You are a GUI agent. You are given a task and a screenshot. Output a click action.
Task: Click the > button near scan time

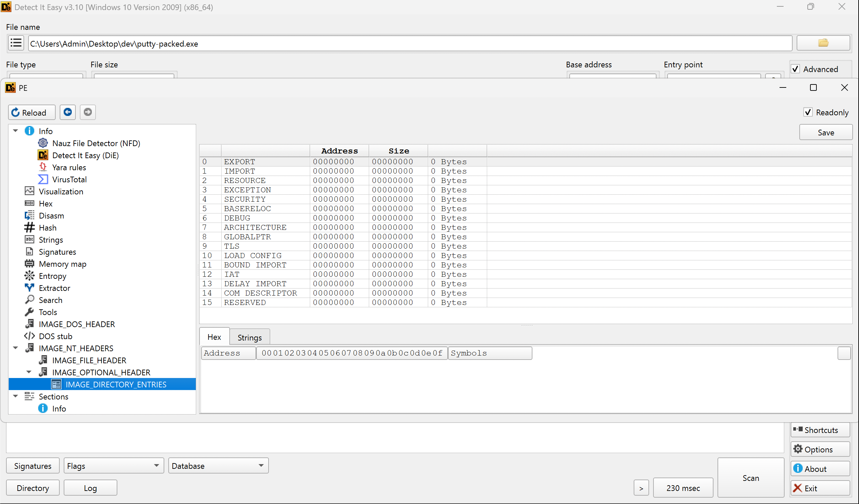click(641, 488)
